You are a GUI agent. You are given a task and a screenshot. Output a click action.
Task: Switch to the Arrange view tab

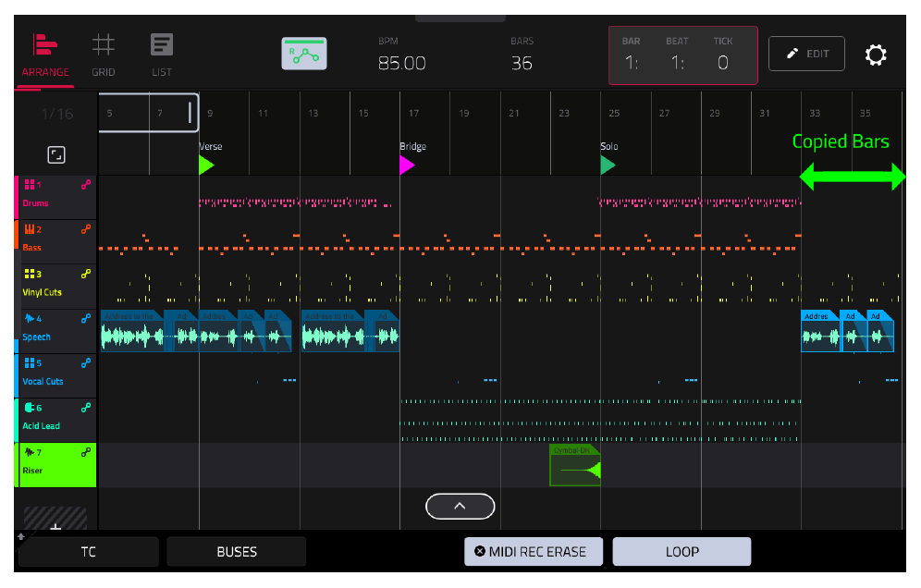click(x=45, y=56)
